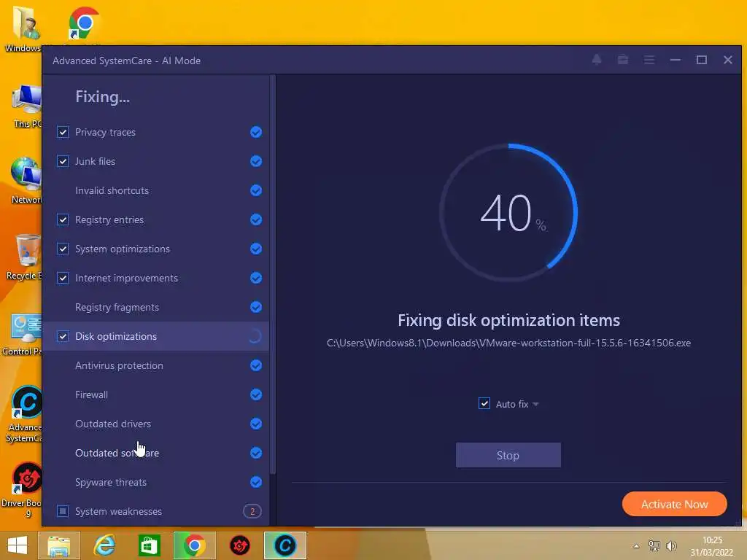The width and height of the screenshot is (747, 560).
Task: Open the hamburger options menu
Action: [x=649, y=60]
